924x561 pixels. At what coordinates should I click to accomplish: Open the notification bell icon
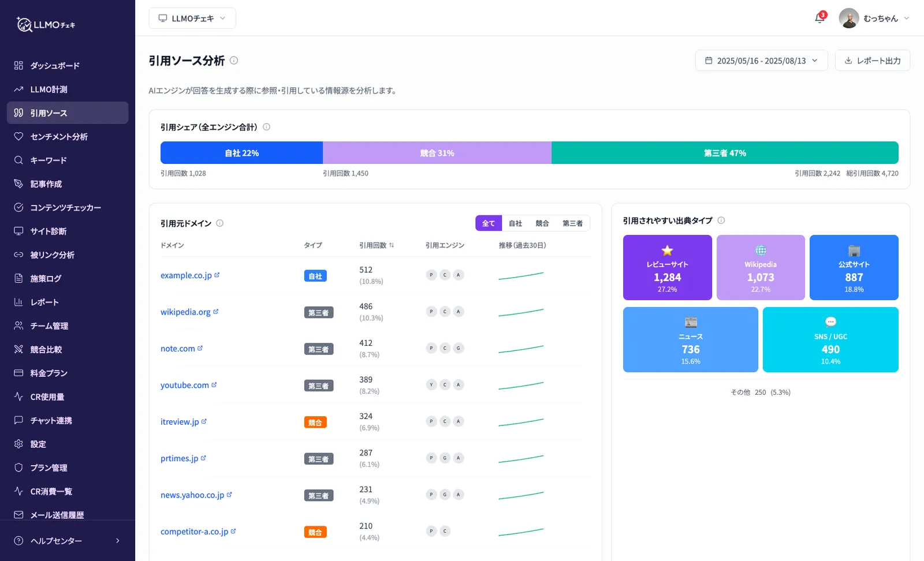[x=819, y=18]
